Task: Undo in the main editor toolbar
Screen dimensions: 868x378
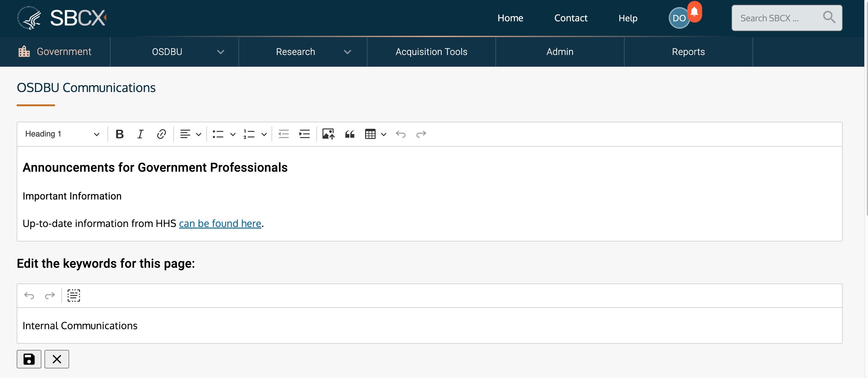Action: 400,134
